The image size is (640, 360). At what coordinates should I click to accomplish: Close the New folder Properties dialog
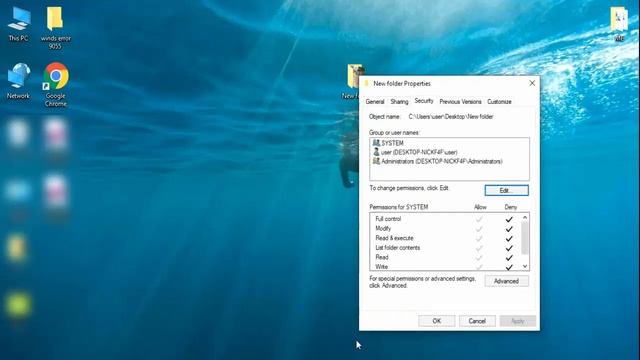tap(532, 83)
